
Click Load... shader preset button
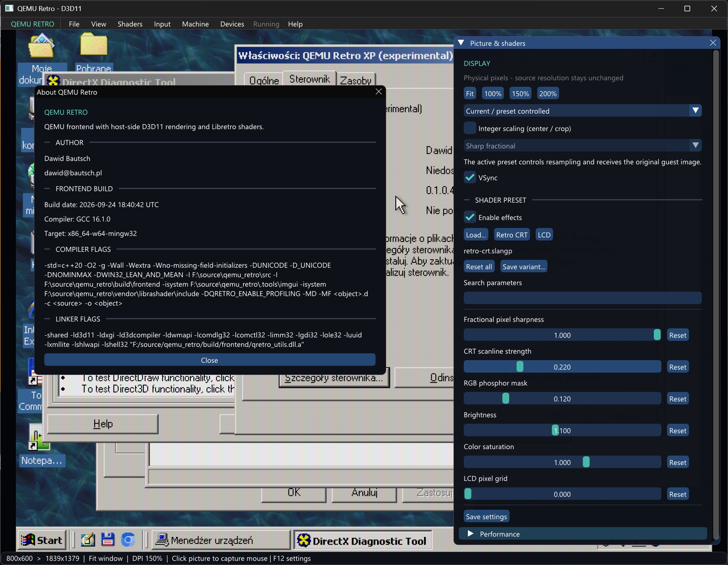tap(476, 234)
